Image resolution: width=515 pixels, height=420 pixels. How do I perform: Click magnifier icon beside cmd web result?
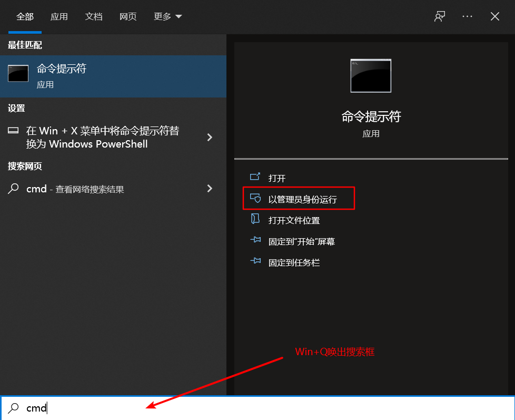[x=13, y=189]
